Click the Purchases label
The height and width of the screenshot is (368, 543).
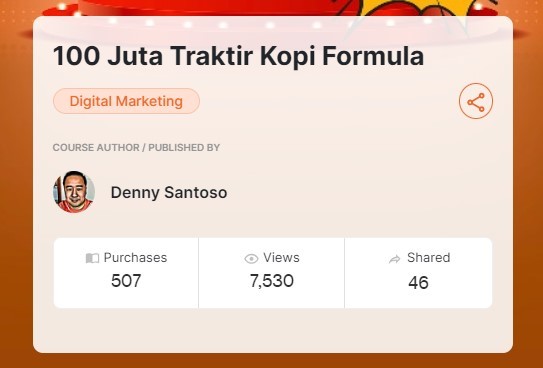pos(135,258)
